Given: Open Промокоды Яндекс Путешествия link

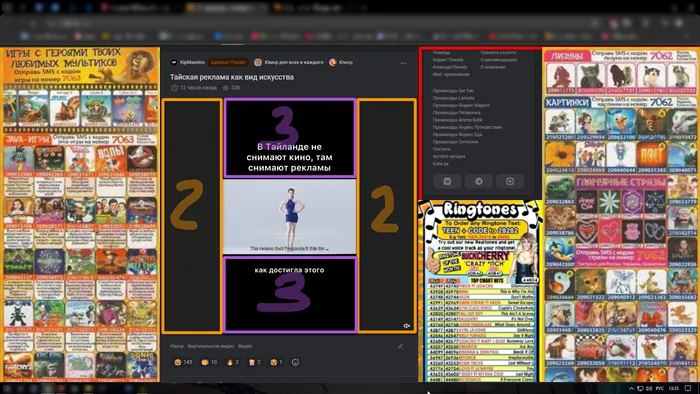Looking at the screenshot, I should [467, 127].
